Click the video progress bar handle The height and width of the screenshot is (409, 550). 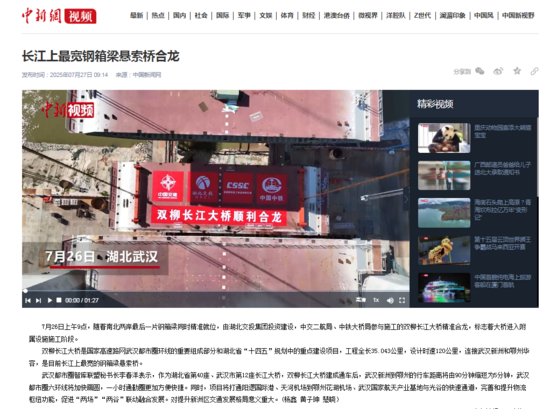point(25,291)
